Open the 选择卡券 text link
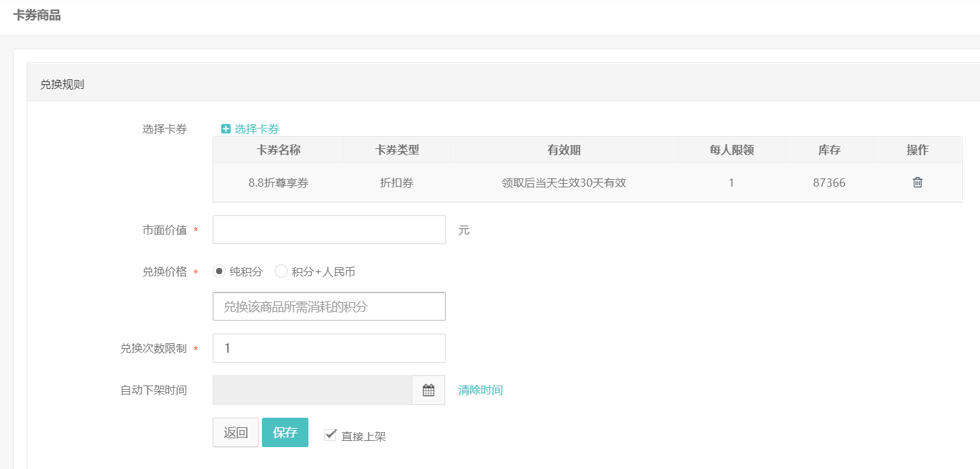Viewport: 980px width, 469px height. 256,129
